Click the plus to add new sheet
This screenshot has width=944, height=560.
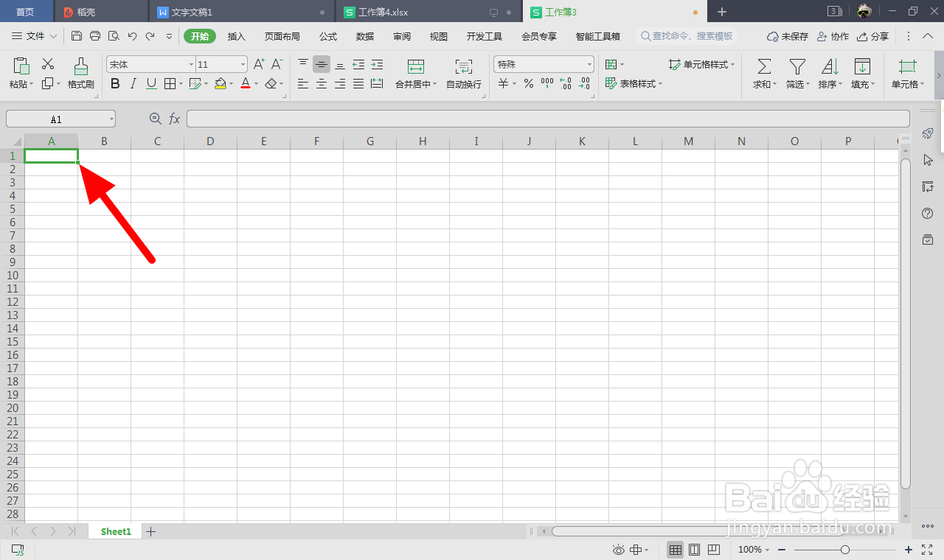150,531
